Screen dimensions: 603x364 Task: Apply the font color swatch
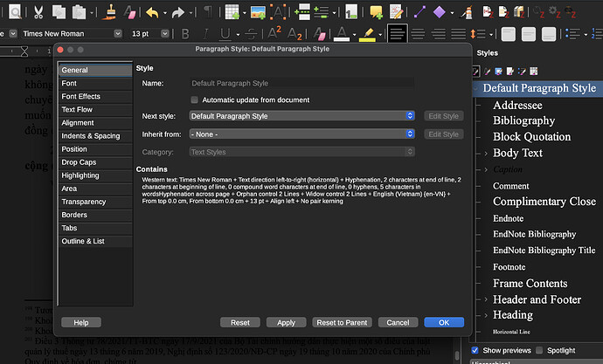point(342,34)
